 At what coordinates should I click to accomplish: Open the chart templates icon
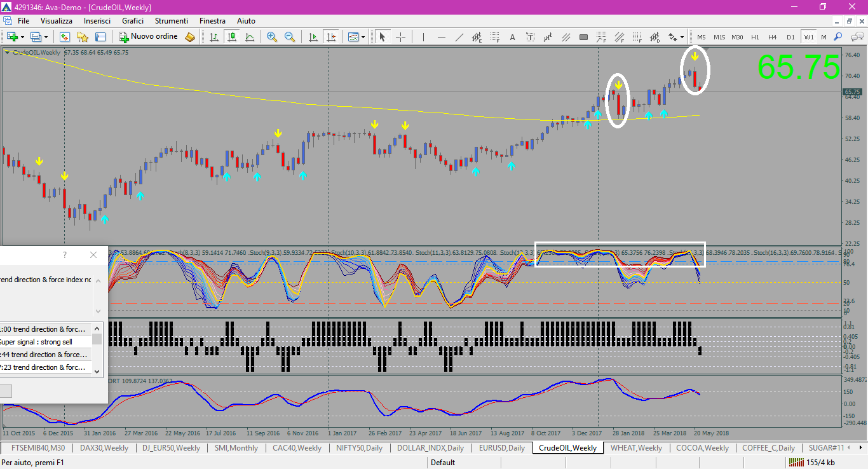(353, 37)
